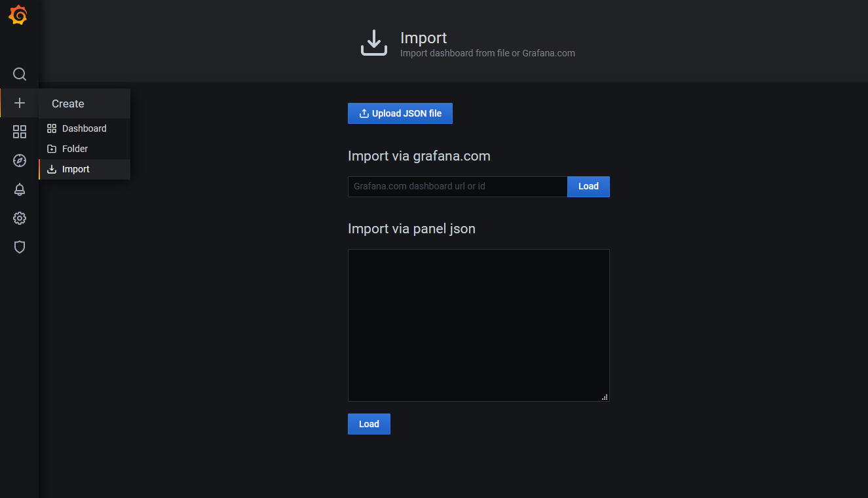This screenshot has width=868, height=498.
Task: Click the Grafana logo home icon
Action: [18, 16]
